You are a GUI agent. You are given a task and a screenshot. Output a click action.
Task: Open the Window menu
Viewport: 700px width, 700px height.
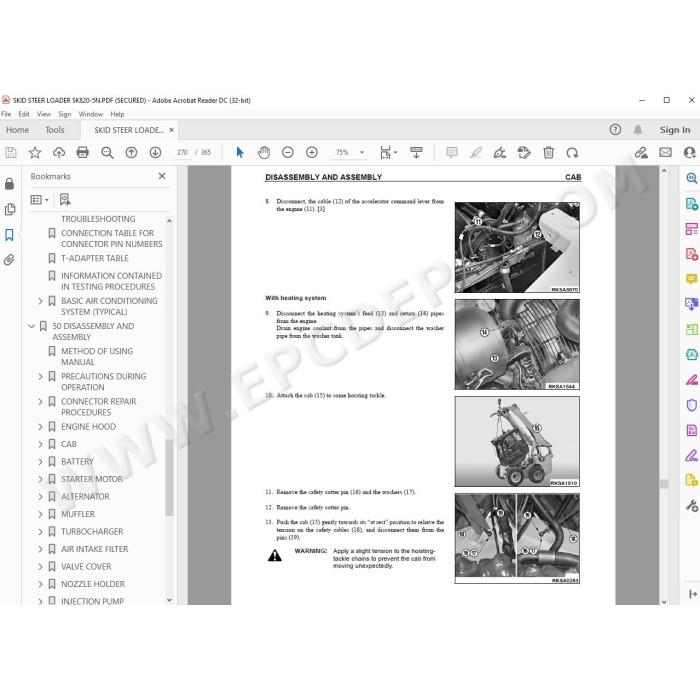(x=91, y=114)
